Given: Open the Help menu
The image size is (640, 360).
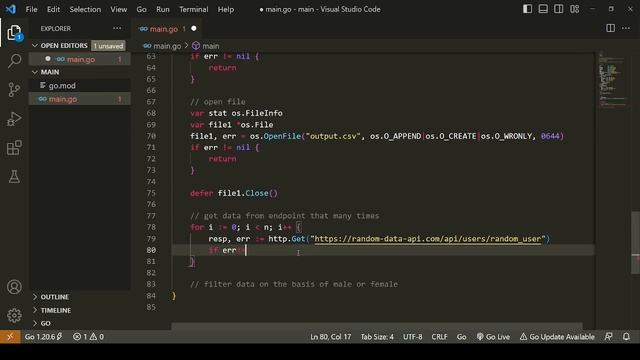Looking at the screenshot, I should pos(225,9).
